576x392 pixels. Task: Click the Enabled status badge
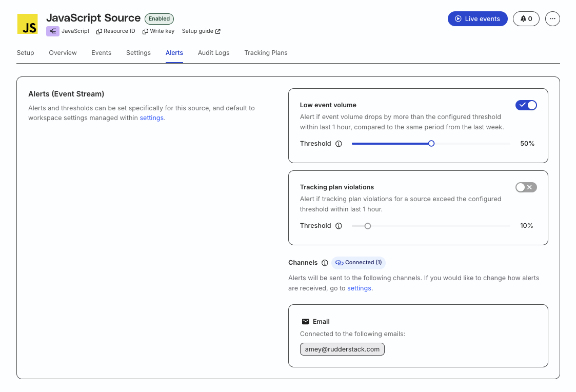(159, 19)
